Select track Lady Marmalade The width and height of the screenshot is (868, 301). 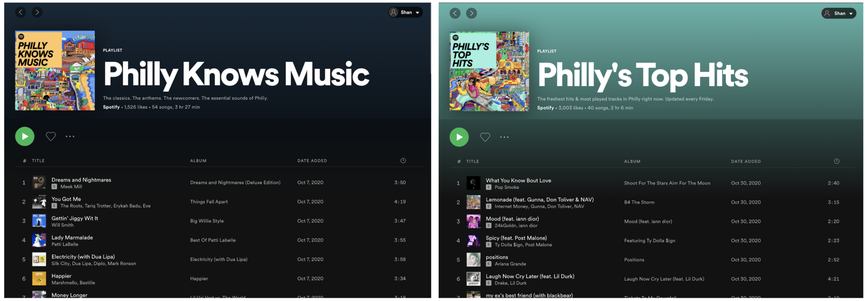[72, 237]
